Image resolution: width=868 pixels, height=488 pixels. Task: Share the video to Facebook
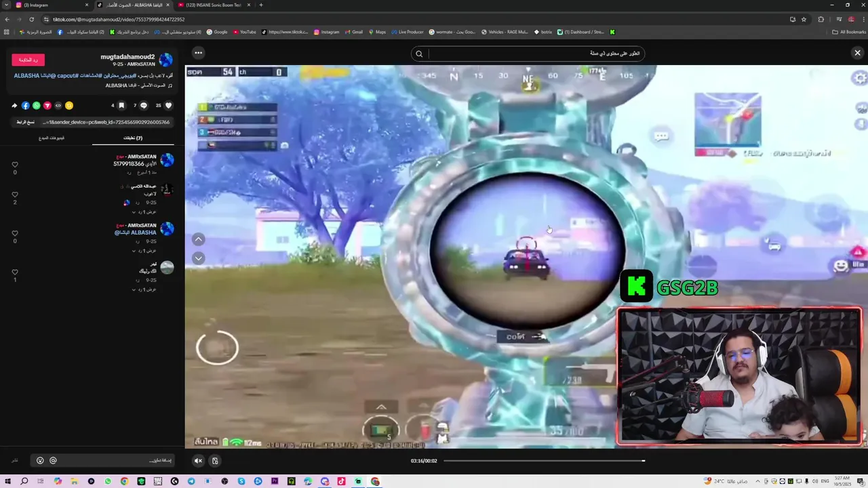tap(26, 106)
